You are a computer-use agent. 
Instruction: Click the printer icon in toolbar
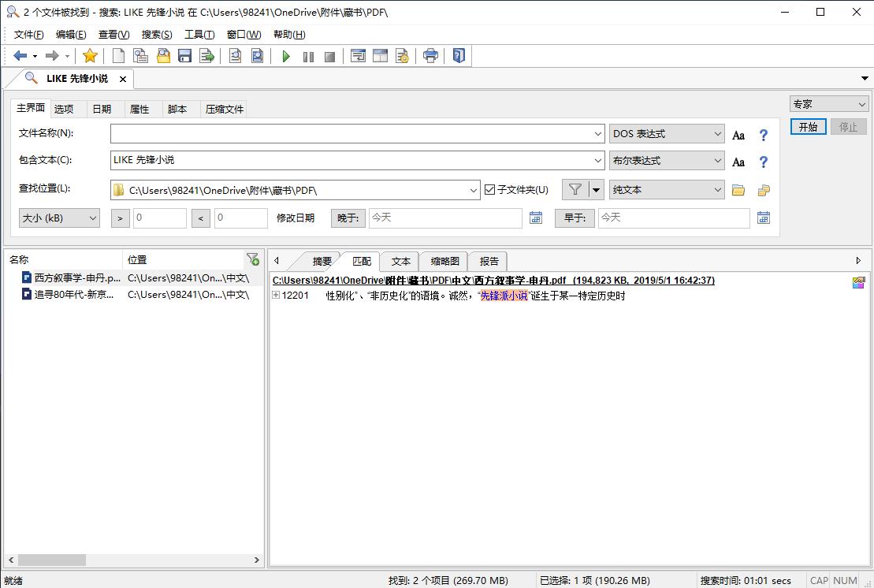click(x=430, y=56)
